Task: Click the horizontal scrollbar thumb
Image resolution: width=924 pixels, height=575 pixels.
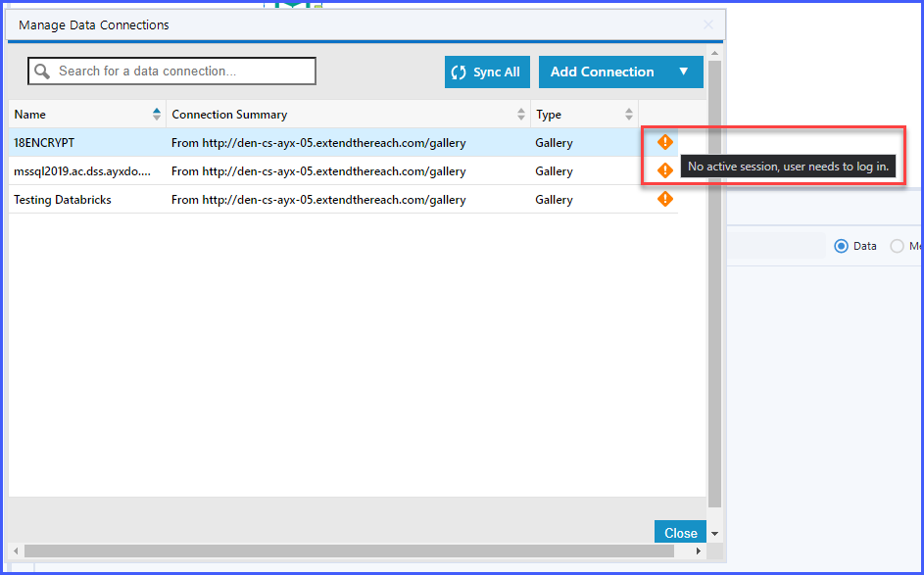Action: coord(349,551)
